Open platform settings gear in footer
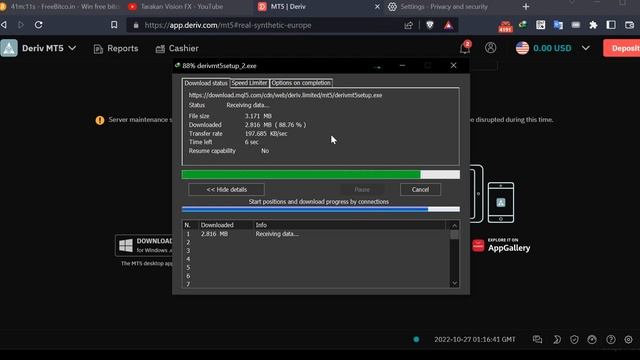Image resolution: width=640 pixels, height=360 pixels. coord(629,339)
